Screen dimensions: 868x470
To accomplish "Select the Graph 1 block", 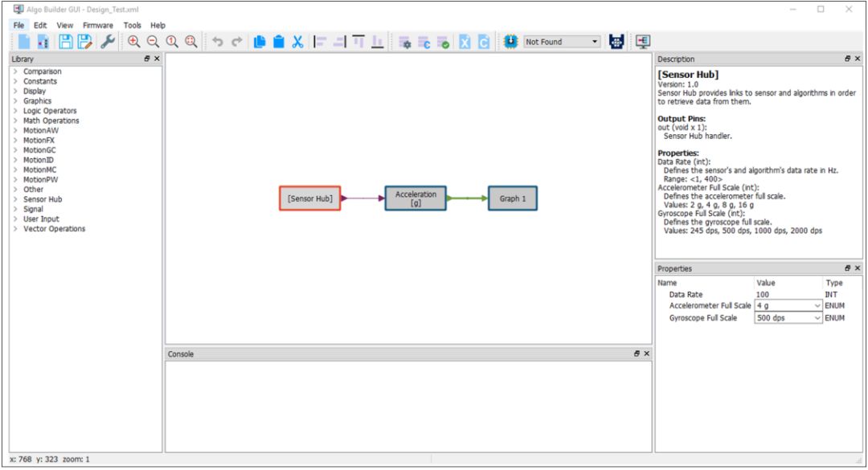I will [x=513, y=198].
